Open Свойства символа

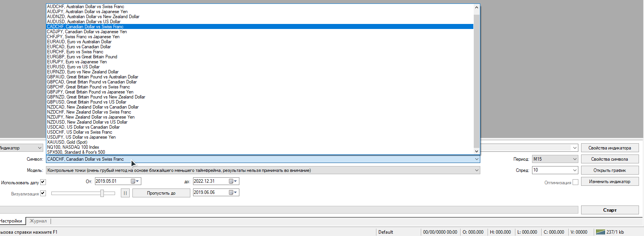pyautogui.click(x=610, y=159)
